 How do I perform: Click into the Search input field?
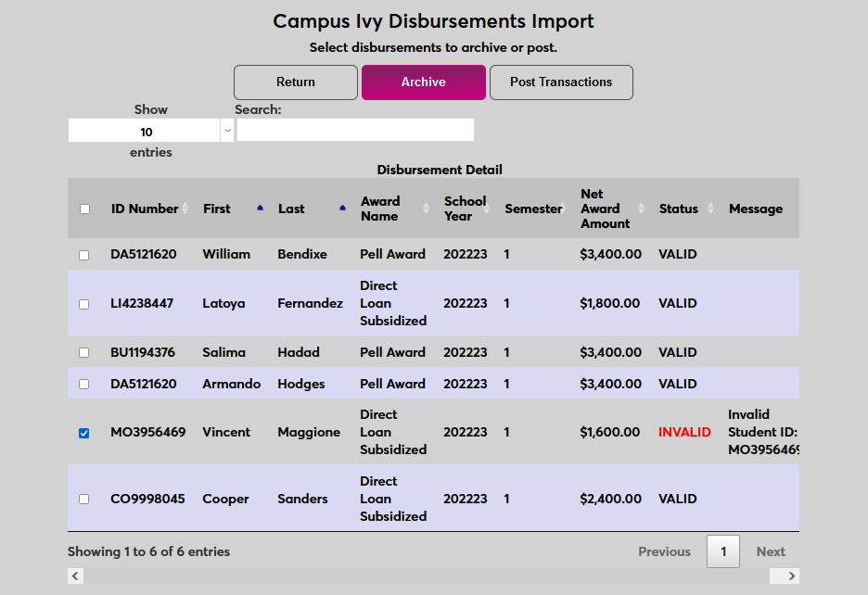(x=355, y=131)
